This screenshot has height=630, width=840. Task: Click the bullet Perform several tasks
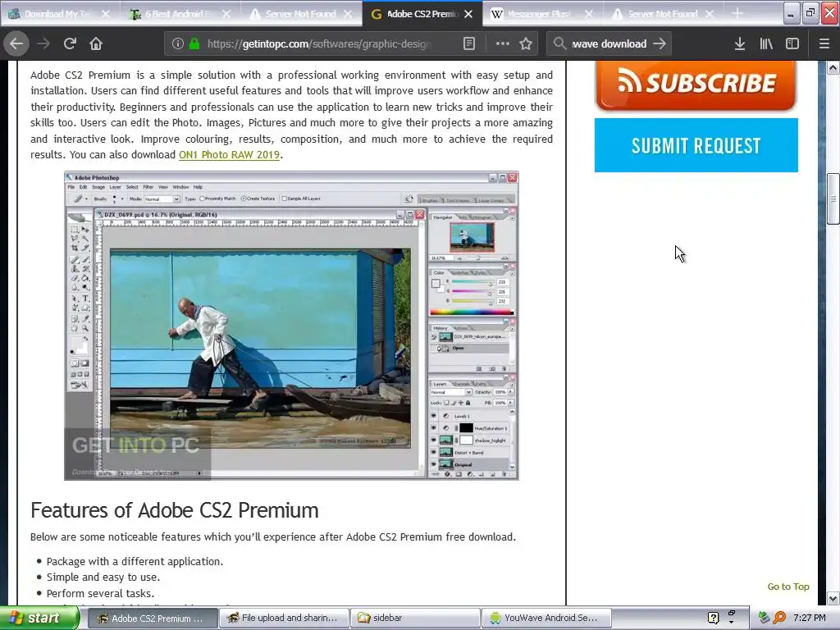point(100,593)
